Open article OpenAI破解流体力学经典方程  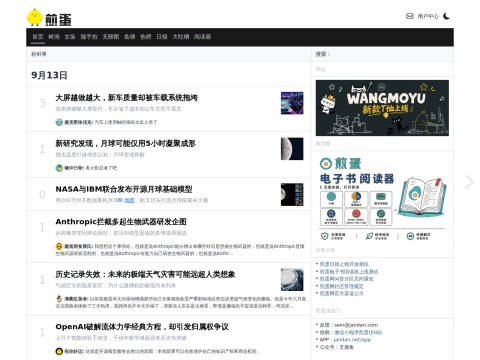click(x=142, y=327)
